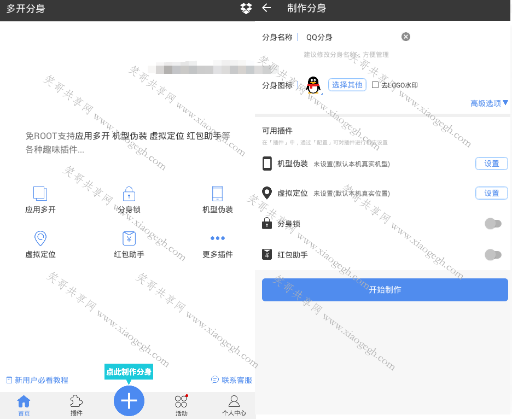Click the 免ROOT支持应用多开 description text
The image size is (512, 420).
point(127,143)
